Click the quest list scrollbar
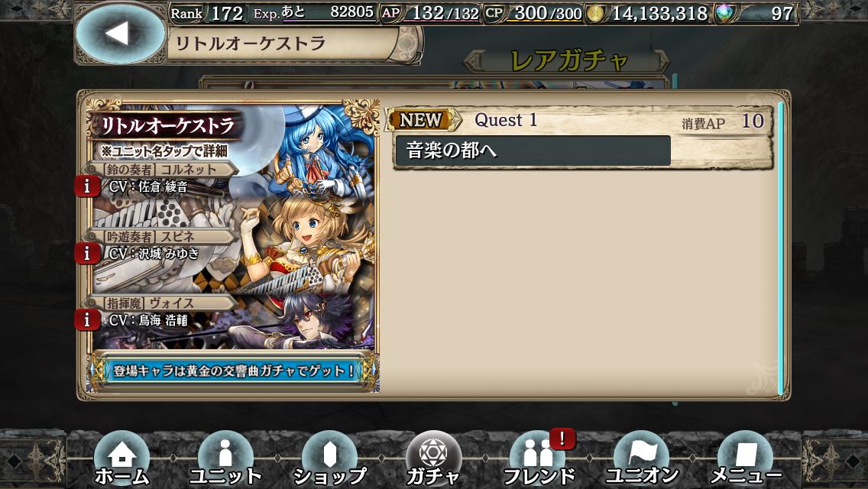The height and width of the screenshot is (489, 868). click(x=781, y=248)
